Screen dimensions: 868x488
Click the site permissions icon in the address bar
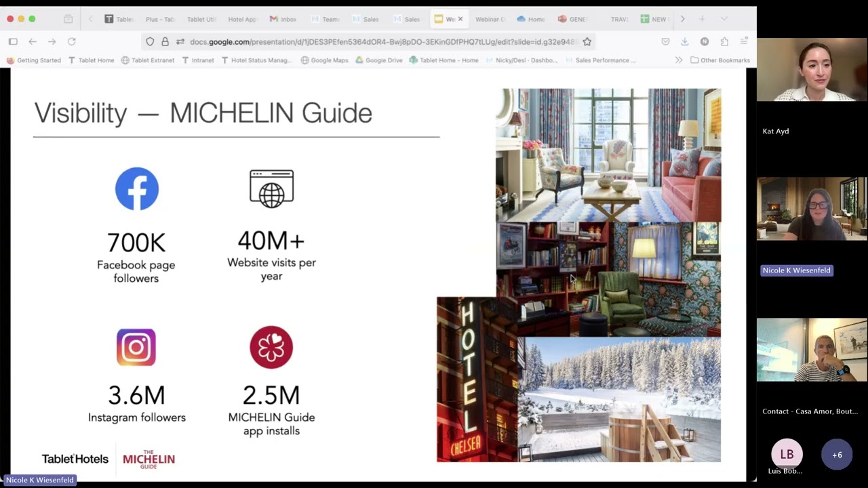[180, 41]
